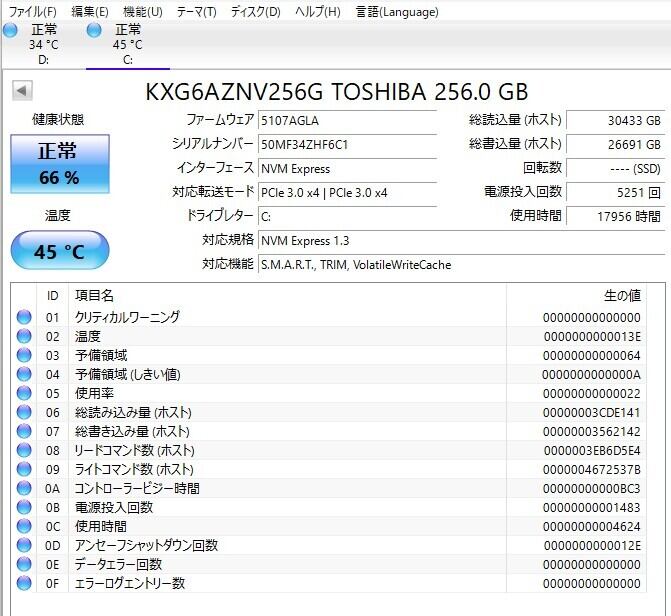The image size is (671, 616).
Task: Click the 正常 66 % health status button
Action: (x=58, y=164)
